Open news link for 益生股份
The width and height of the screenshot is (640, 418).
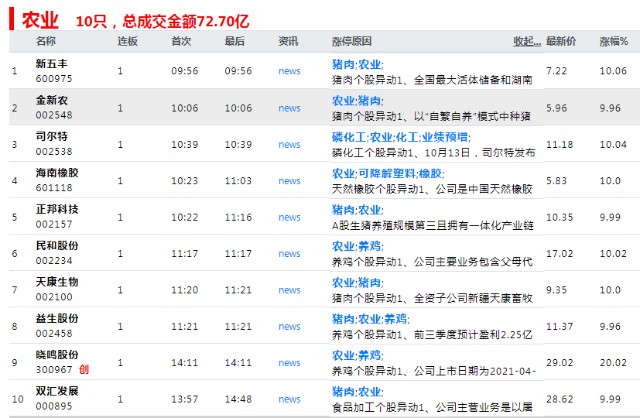(289, 327)
